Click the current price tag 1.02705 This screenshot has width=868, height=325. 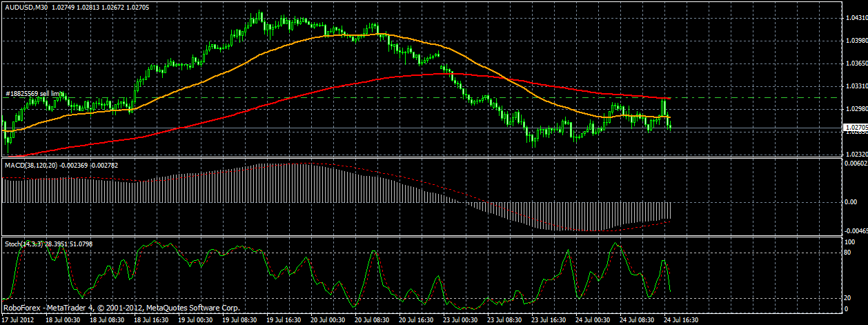[856, 127]
